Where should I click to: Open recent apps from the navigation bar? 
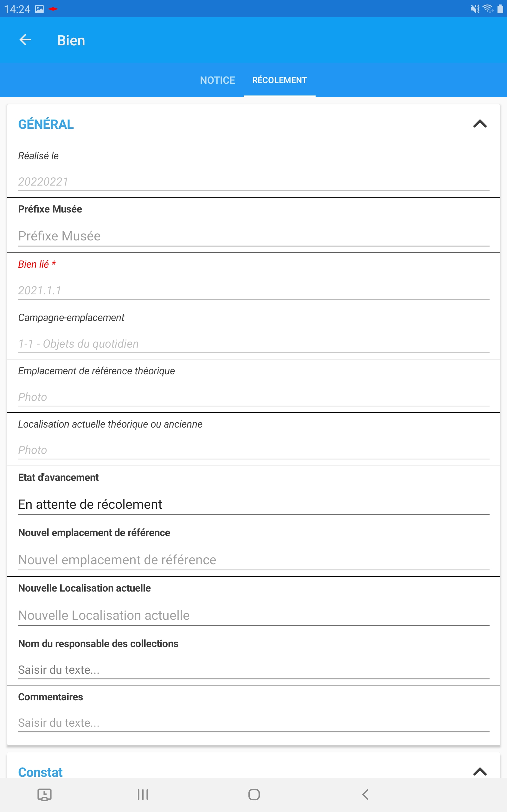(143, 795)
